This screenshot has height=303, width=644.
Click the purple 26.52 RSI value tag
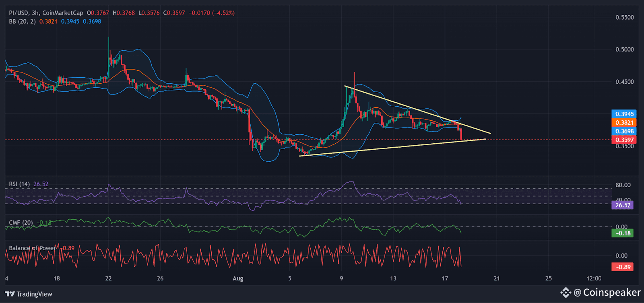click(x=622, y=205)
